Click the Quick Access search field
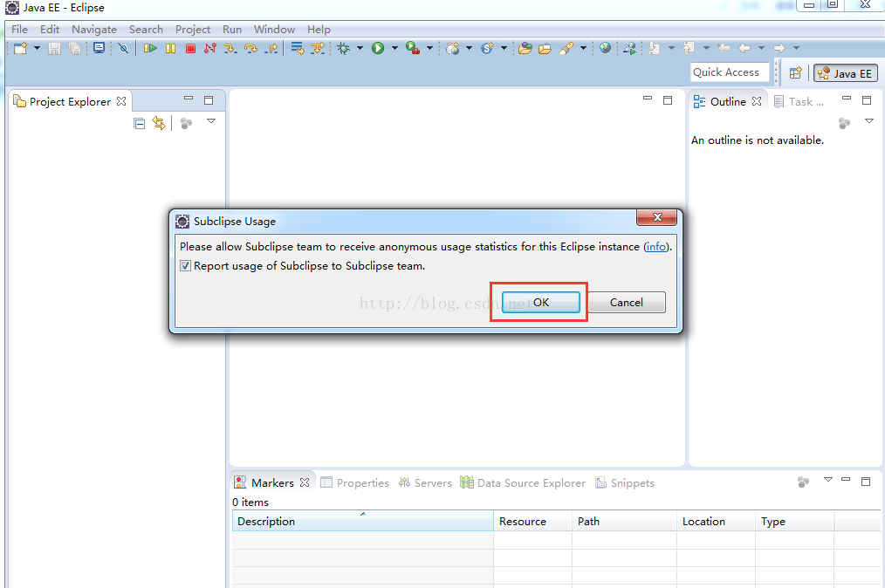Viewport: 885px width, 588px height. 730,72
